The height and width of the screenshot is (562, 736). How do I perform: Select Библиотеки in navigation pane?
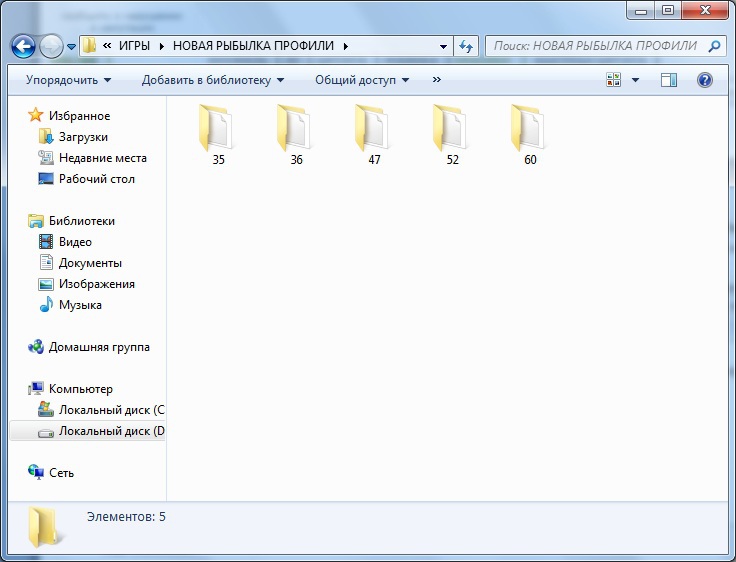click(82, 221)
